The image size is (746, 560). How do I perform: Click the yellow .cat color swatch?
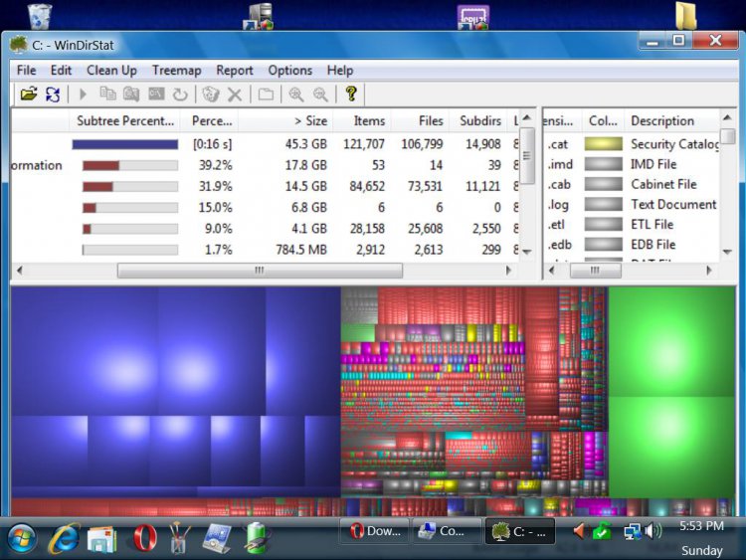[603, 144]
